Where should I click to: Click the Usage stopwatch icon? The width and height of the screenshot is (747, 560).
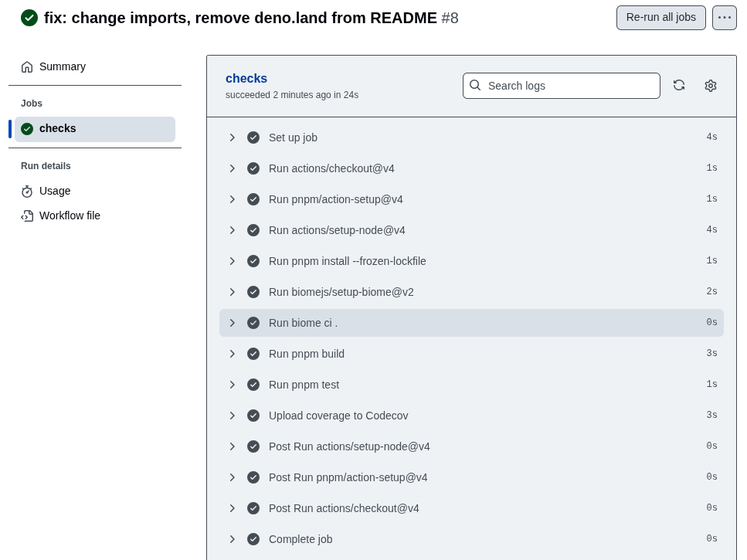pos(27,192)
